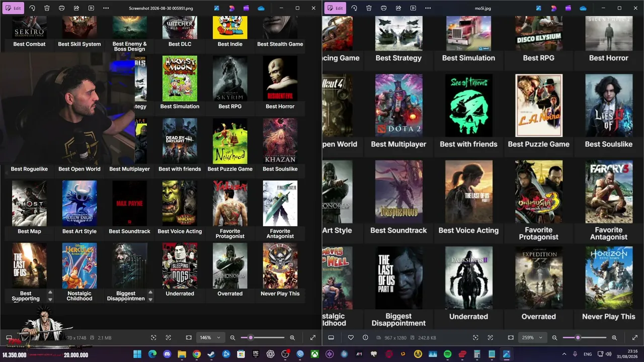Image resolution: width=644 pixels, height=362 pixels.
Task: Enter fullscreen in the Screenshot window
Action: click(x=313, y=338)
